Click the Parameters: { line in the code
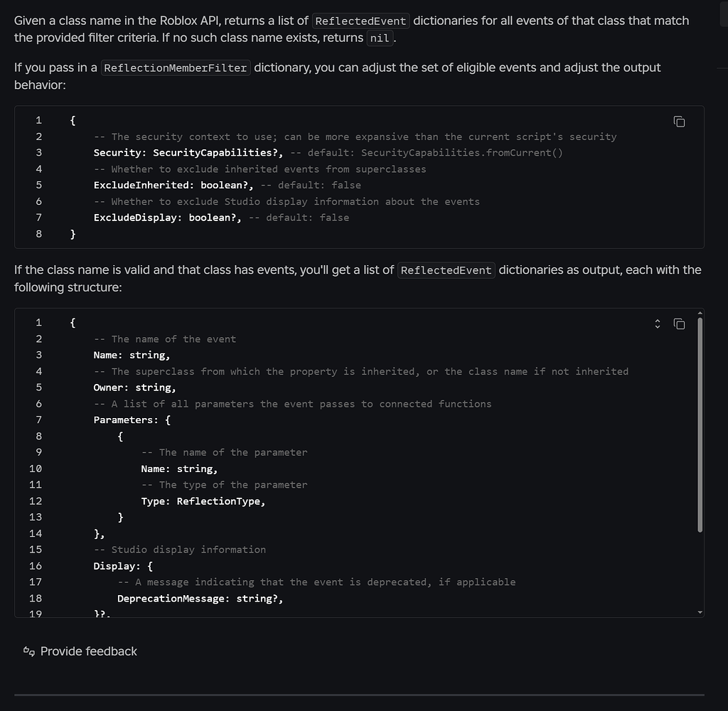This screenshot has height=711, width=728. [132, 420]
